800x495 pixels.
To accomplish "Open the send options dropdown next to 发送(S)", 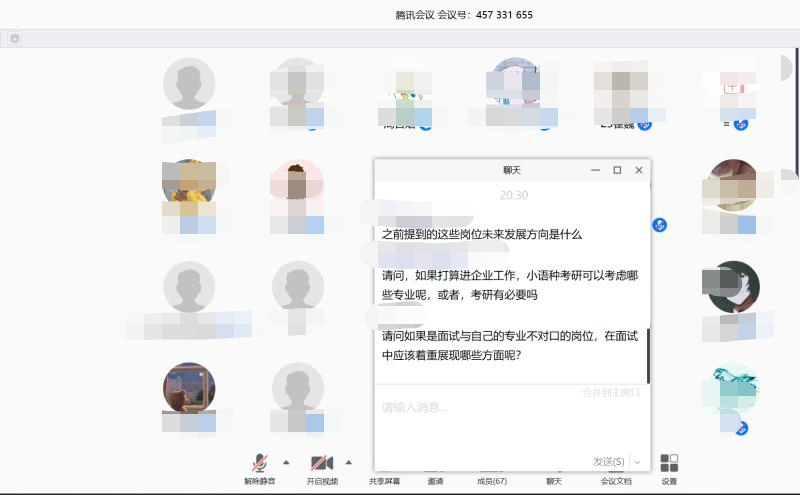I will click(638, 462).
